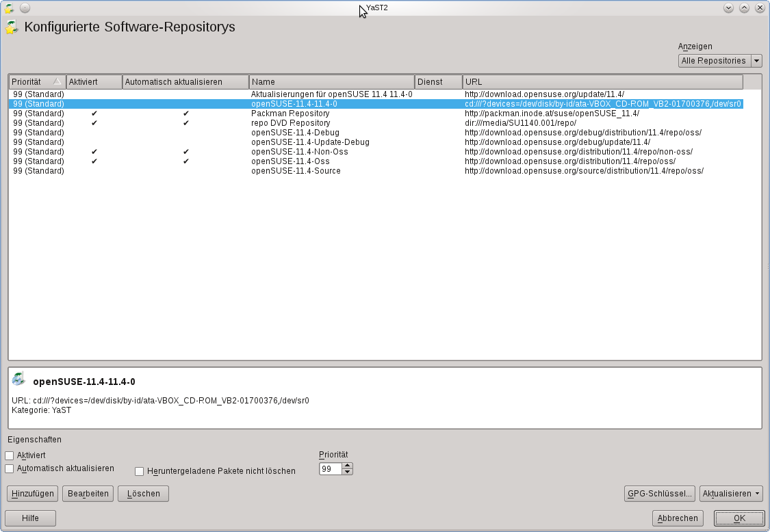The image size is (770, 532).
Task: Check Heruntergeladene Pakete nicht löschen
Action: click(x=140, y=471)
